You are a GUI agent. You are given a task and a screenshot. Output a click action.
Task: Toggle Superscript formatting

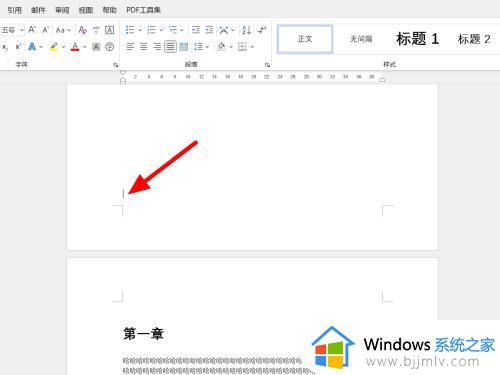pyautogui.click(x=18, y=47)
